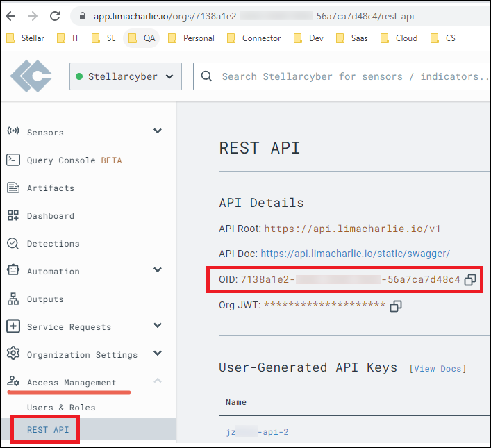Open the QA bookmarks folder
The image size is (491, 448).
[x=142, y=38]
